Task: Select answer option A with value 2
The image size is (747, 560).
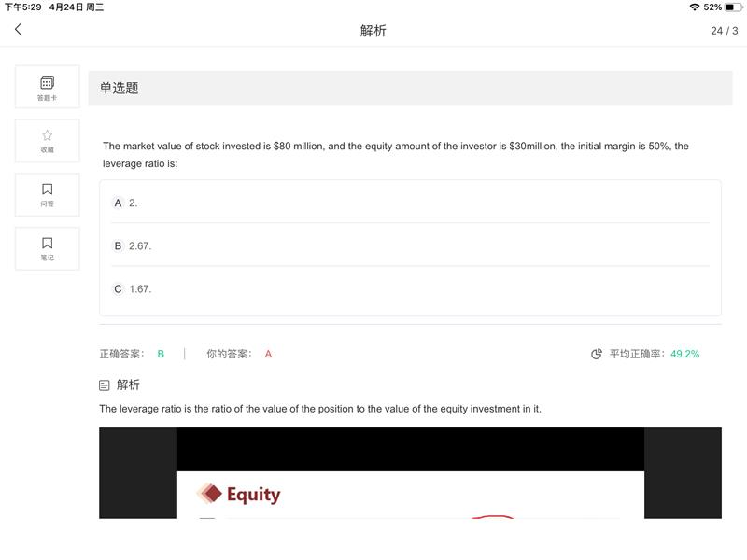Action: pyautogui.click(x=410, y=203)
